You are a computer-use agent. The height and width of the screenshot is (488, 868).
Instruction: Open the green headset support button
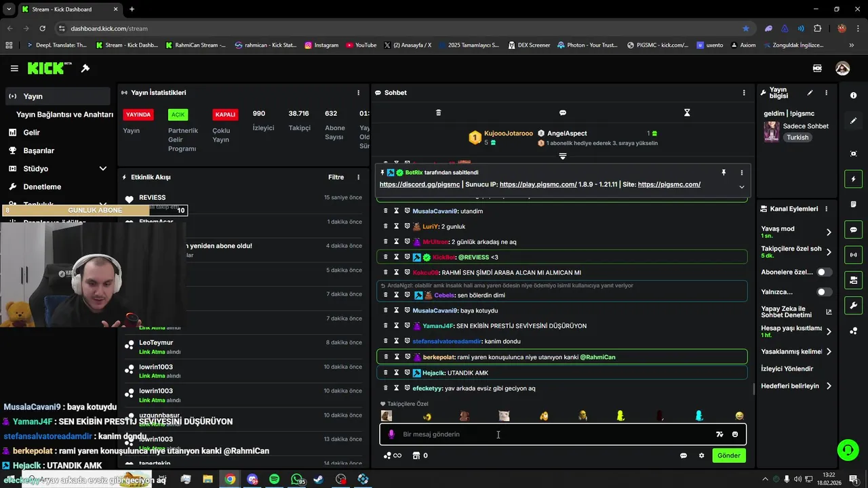pyautogui.click(x=847, y=449)
